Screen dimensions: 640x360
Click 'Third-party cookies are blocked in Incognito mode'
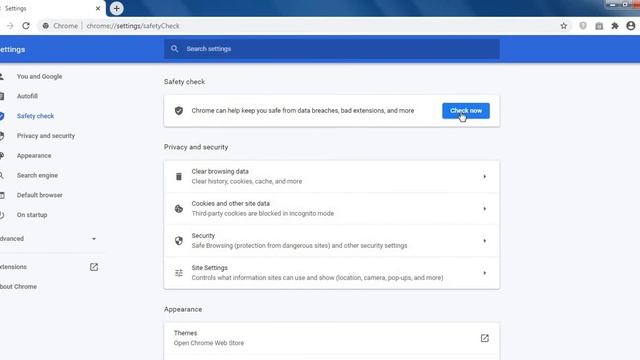(x=262, y=213)
